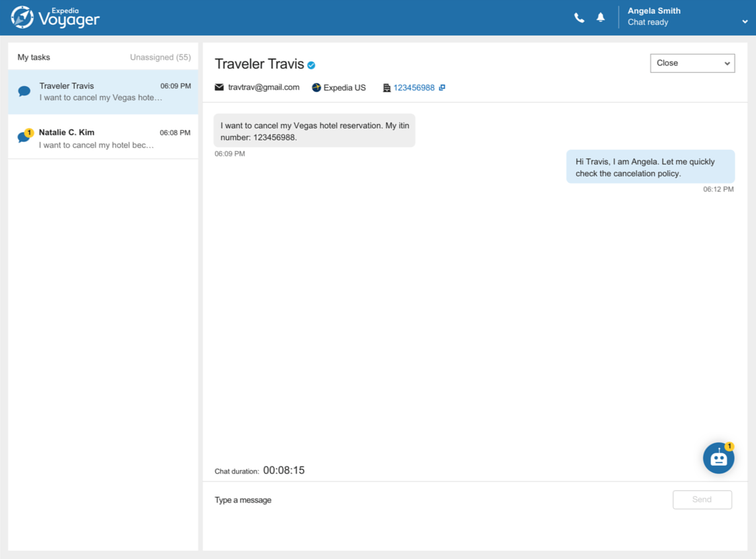Expand the Angela Smith profile menu
The image size is (756, 559).
point(745,22)
